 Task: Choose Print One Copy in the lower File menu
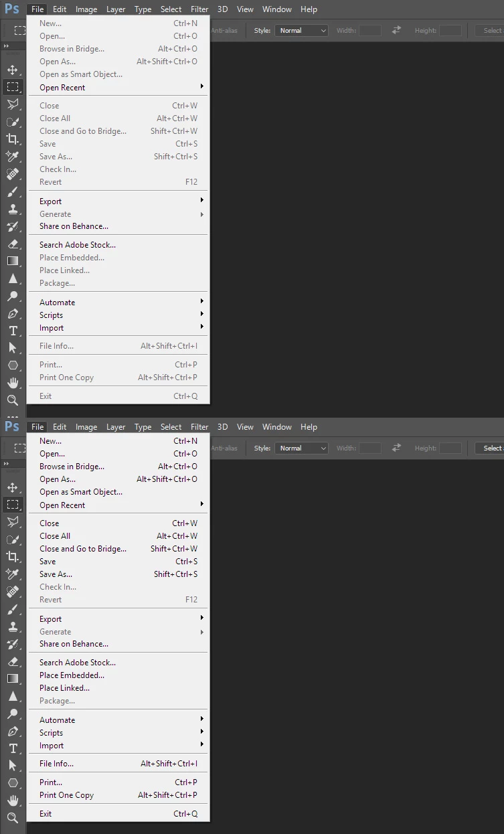coord(118,795)
